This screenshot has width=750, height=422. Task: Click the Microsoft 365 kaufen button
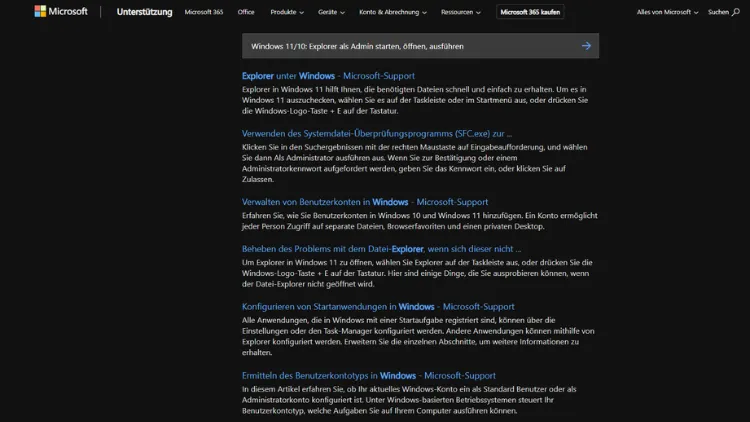[x=530, y=12]
